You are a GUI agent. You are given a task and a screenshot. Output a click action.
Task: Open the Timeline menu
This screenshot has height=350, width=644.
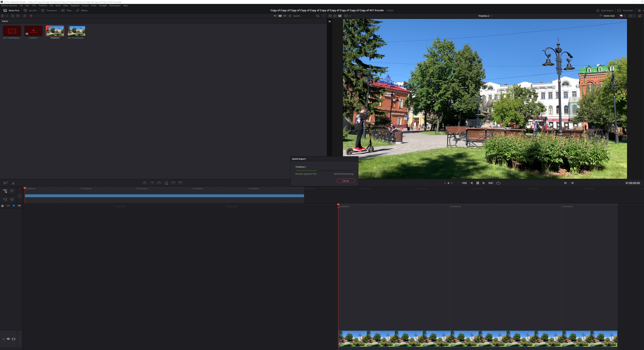(x=42, y=5)
